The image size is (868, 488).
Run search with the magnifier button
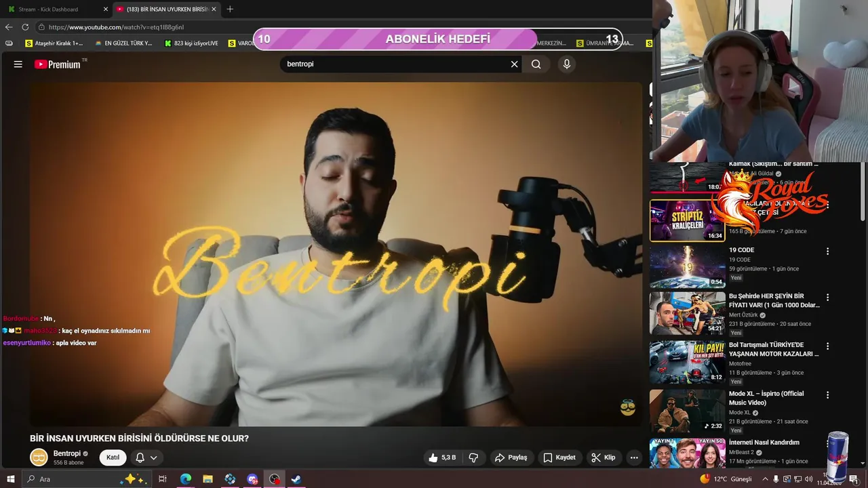click(x=536, y=64)
